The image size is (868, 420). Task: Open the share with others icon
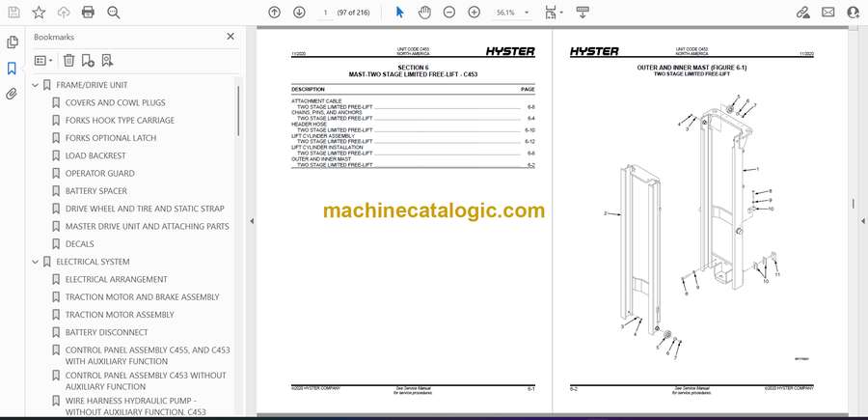854,13
